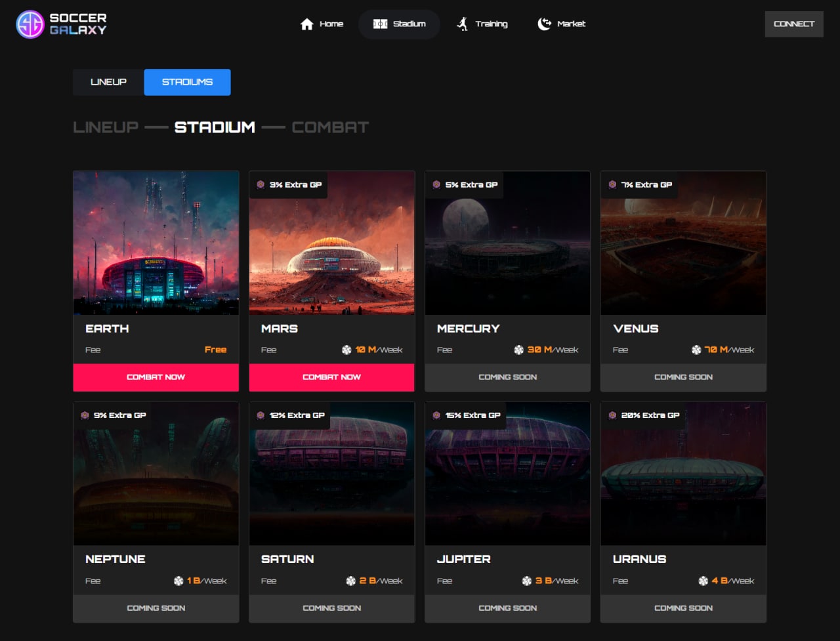Click the Combat step in breadcrumb
Image resolution: width=840 pixels, height=641 pixels.
click(330, 127)
